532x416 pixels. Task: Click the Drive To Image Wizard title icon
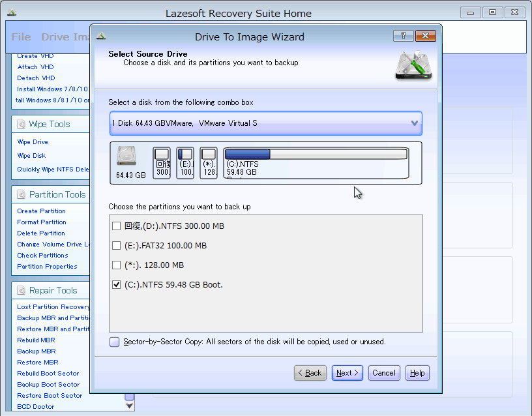(x=101, y=36)
